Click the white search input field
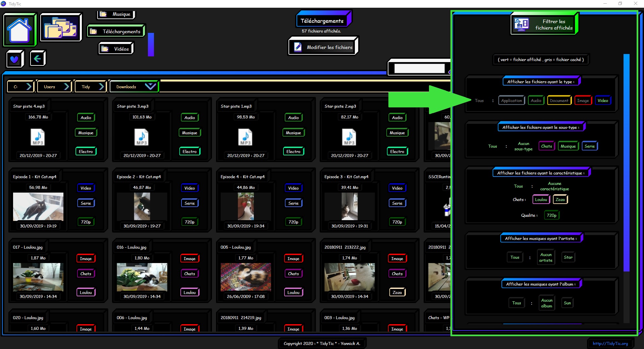Viewport: 644px width, 349px height. coord(419,68)
